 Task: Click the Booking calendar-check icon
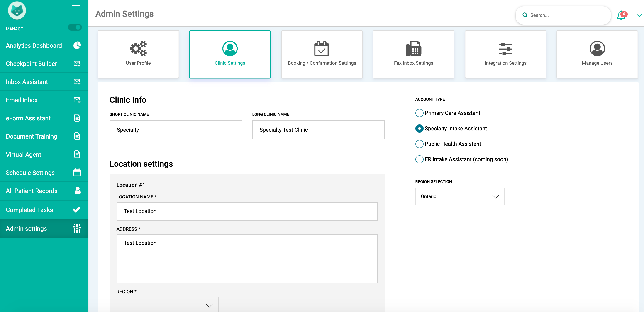322,48
